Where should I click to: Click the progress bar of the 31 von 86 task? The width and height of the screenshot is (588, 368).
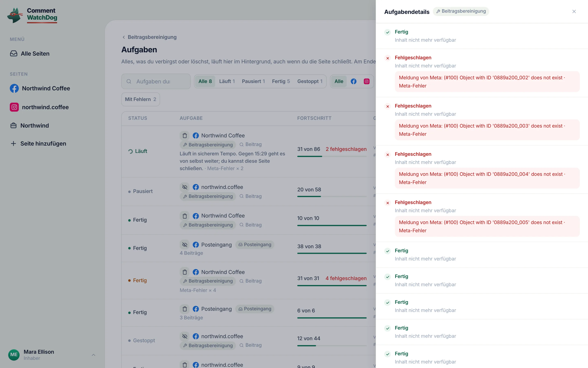[x=332, y=156]
